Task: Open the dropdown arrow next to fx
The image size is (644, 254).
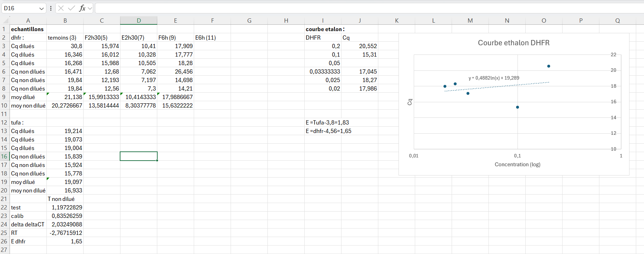Action: coord(90,8)
